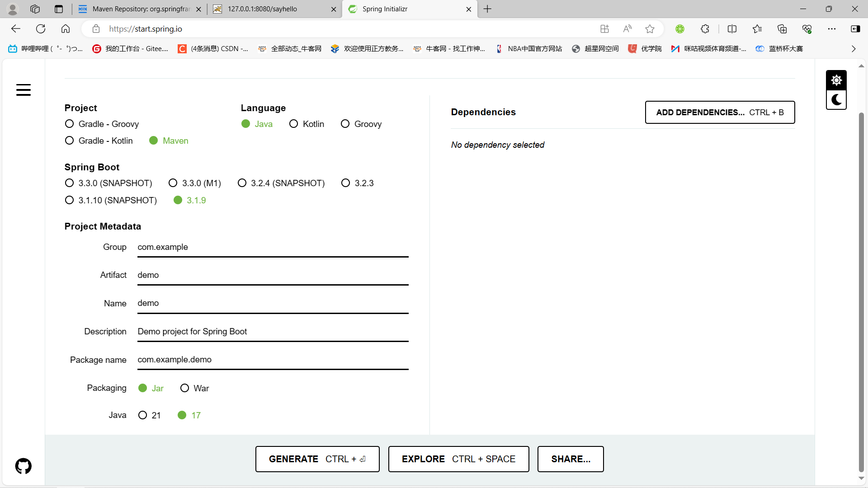
Task: Close the Maven Repository tab
Action: 198,9
